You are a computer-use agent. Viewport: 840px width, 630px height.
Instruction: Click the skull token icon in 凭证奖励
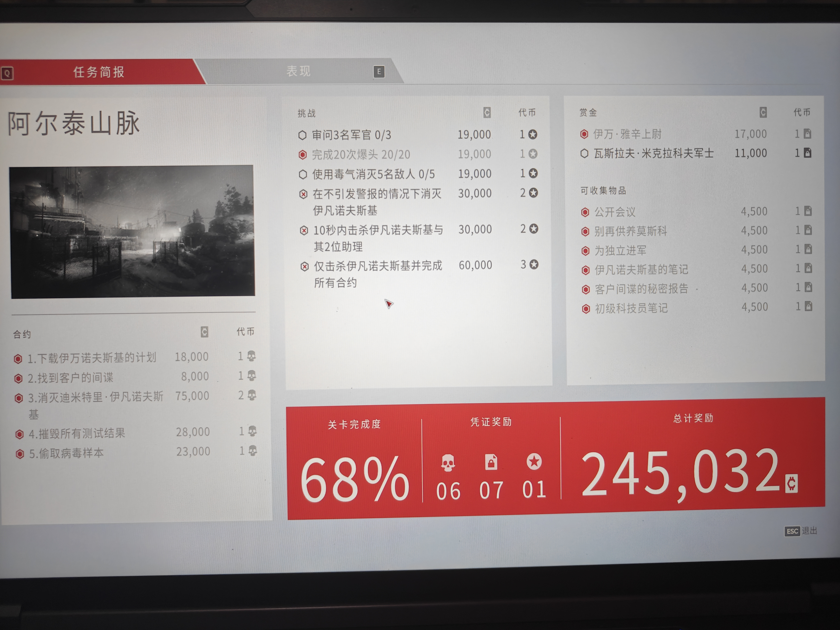[x=448, y=462]
